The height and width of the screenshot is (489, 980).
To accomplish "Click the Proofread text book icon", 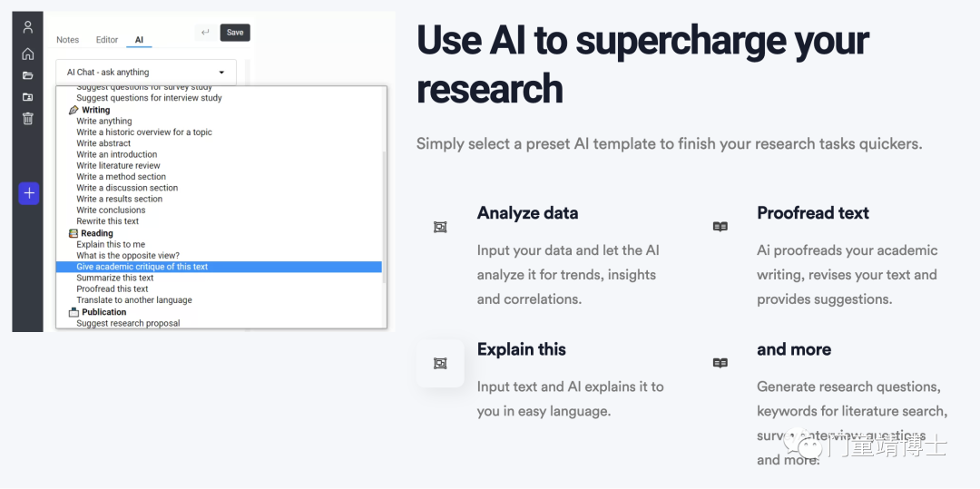I will click(720, 227).
